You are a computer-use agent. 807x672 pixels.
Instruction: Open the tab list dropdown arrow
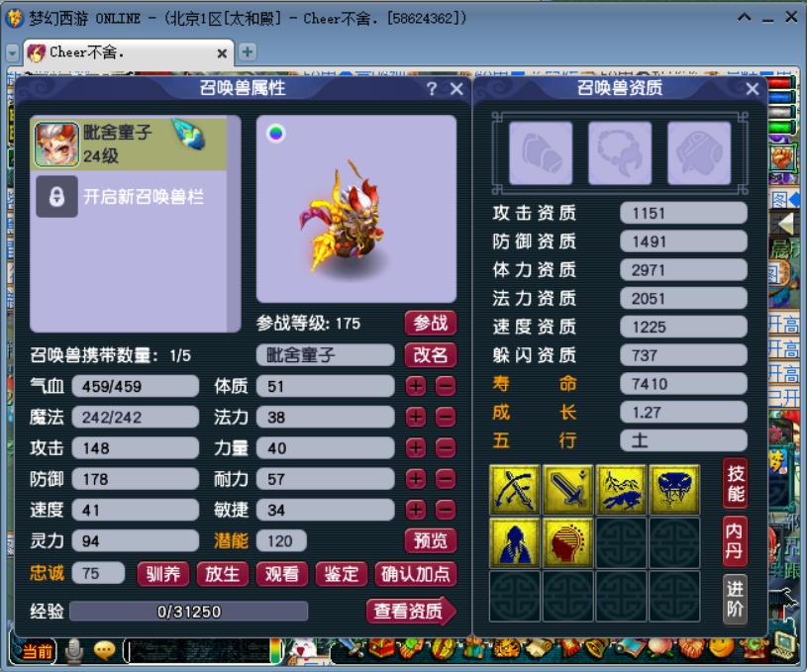coord(13,52)
